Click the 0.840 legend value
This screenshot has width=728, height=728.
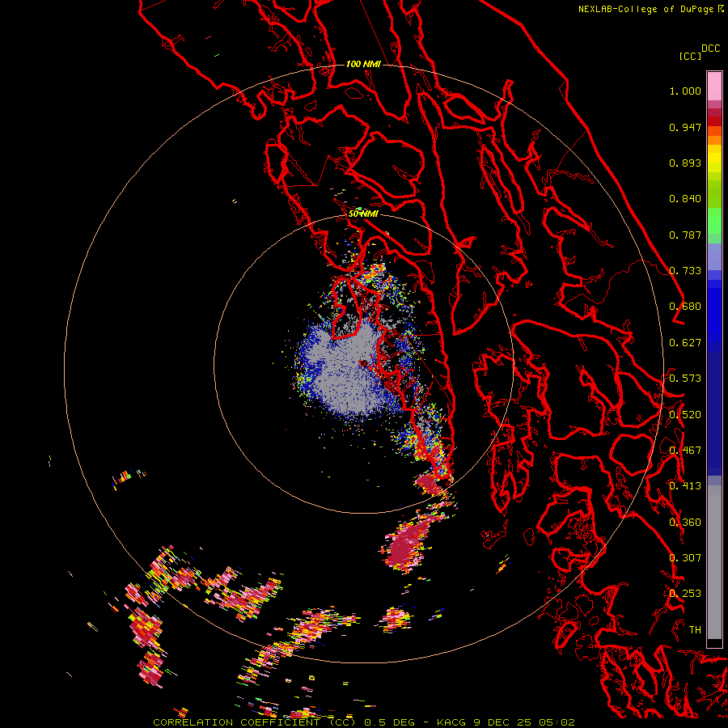[x=685, y=199]
